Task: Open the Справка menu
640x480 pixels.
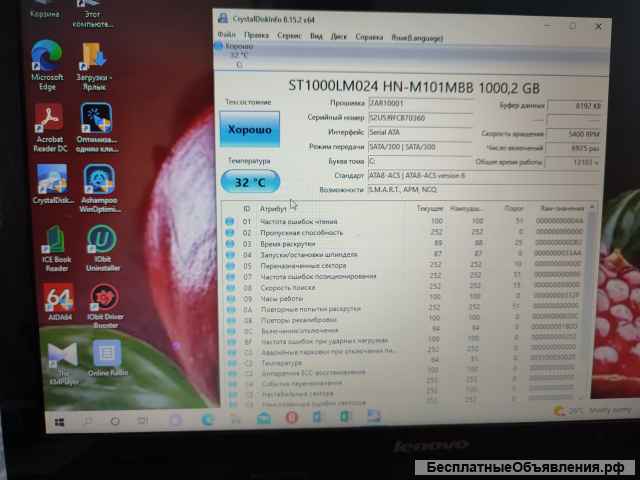Action: [x=369, y=37]
